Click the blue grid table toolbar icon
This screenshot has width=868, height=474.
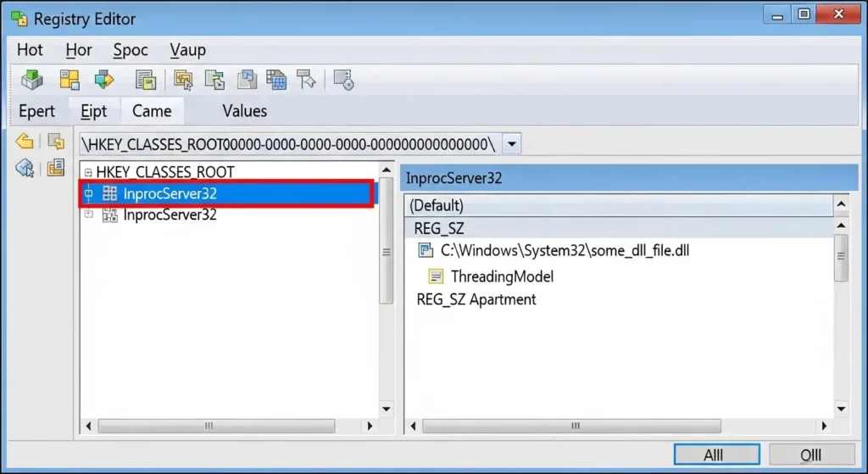point(275,80)
